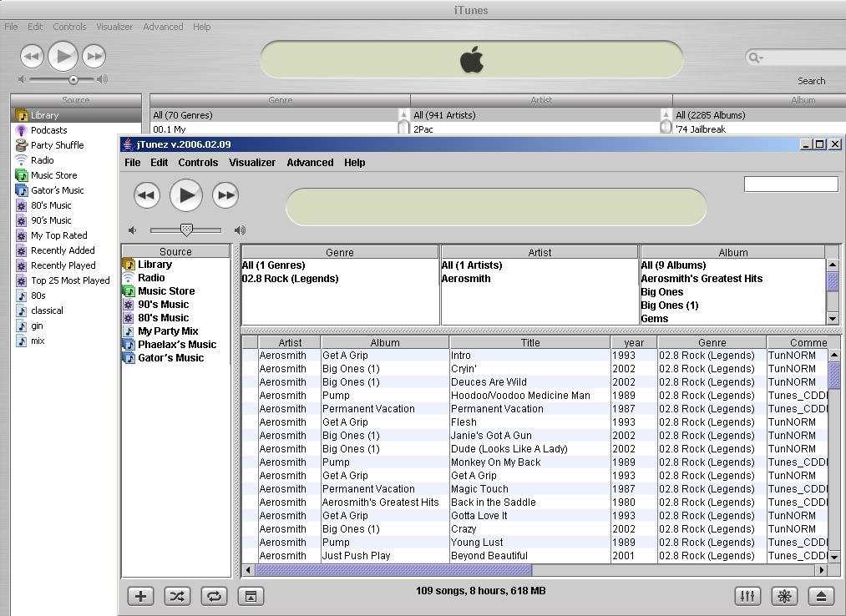Select the Radio icon in jTunez Source list
846x616 pixels.
(x=129, y=278)
